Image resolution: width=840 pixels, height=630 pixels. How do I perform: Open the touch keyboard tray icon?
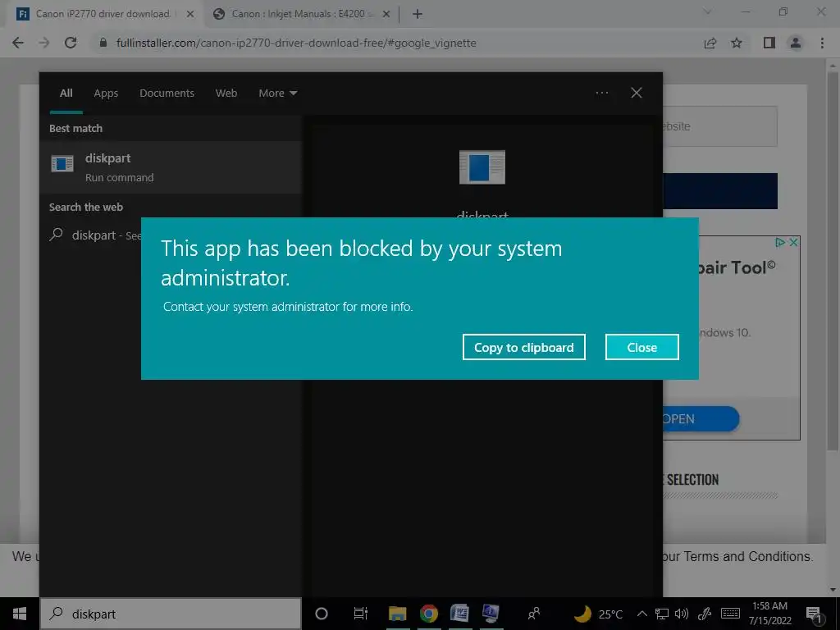coord(730,614)
